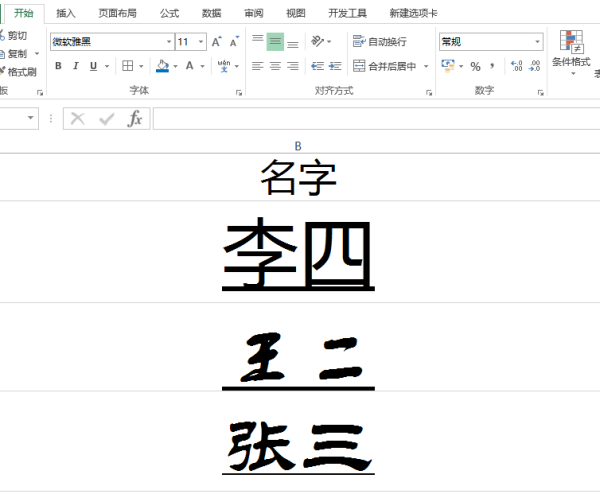
Task: Expand 合并后居中 dropdown arrow
Action: coord(426,66)
